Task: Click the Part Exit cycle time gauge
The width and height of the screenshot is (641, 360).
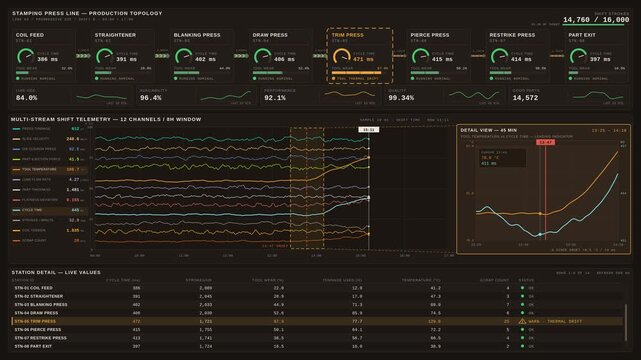Action: [578, 56]
